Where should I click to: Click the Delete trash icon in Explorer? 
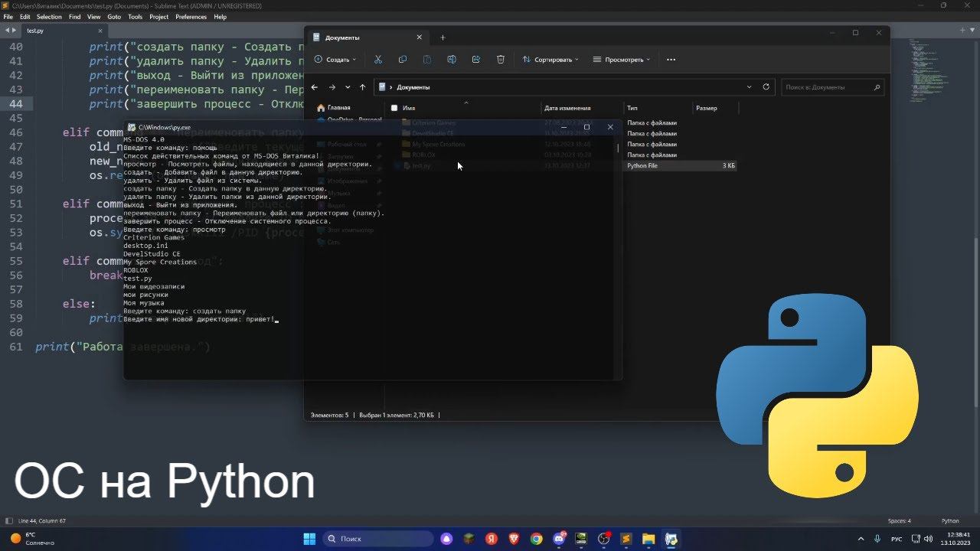coord(501,59)
